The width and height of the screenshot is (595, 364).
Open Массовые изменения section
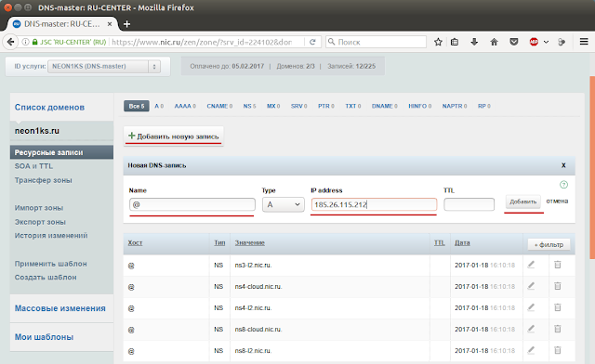point(60,308)
